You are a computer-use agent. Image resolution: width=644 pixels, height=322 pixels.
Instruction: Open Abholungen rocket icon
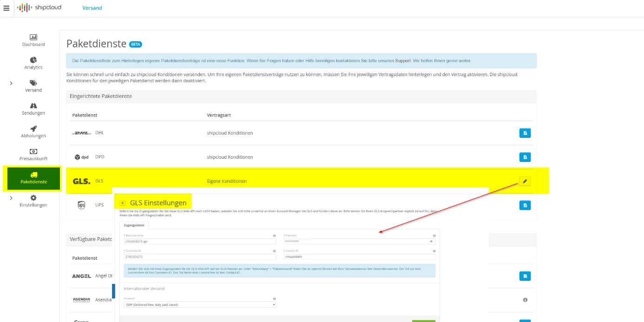click(x=33, y=129)
